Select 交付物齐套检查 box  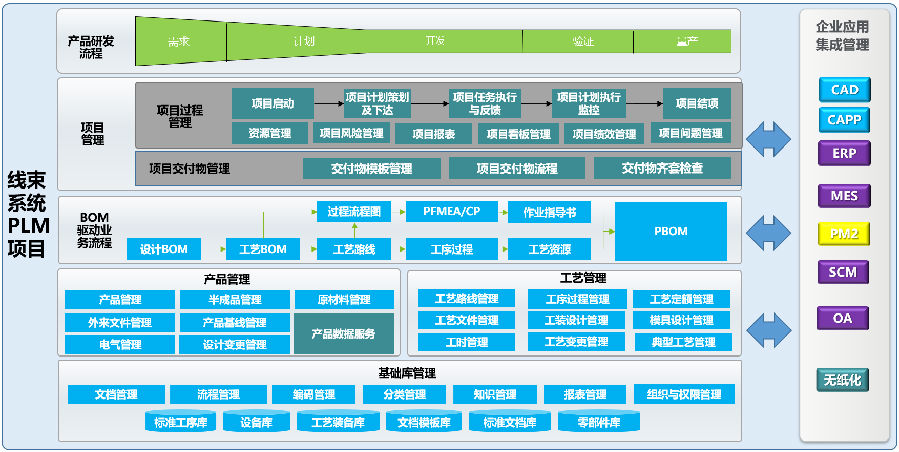click(x=662, y=169)
